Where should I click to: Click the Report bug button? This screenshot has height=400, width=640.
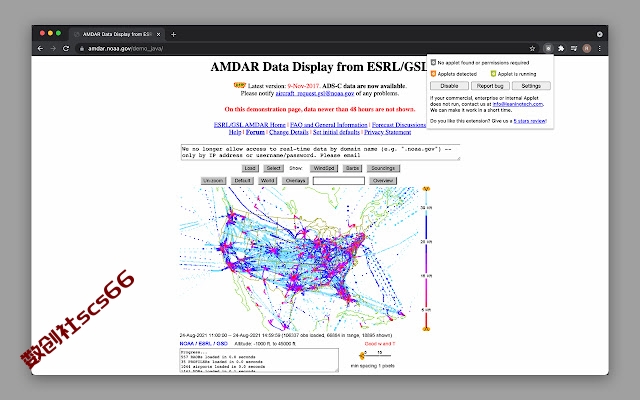pos(490,86)
